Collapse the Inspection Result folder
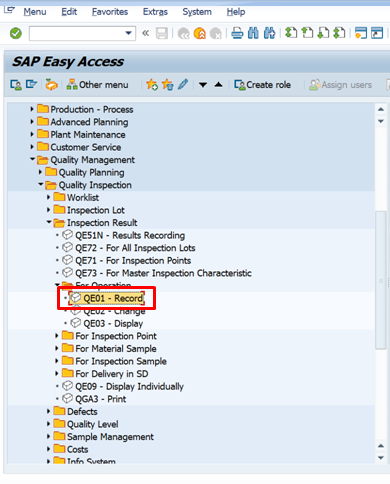Image resolution: width=390 pixels, height=484 pixels. click(x=49, y=222)
